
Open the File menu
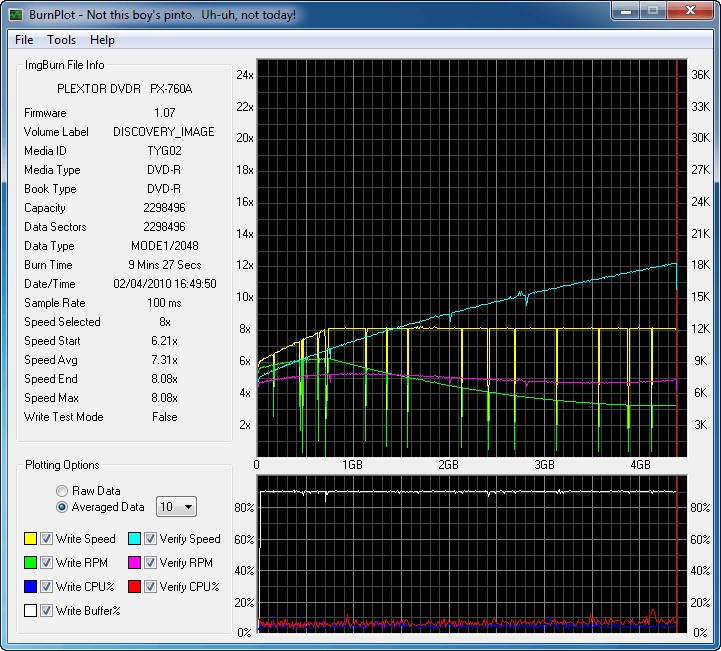point(24,40)
